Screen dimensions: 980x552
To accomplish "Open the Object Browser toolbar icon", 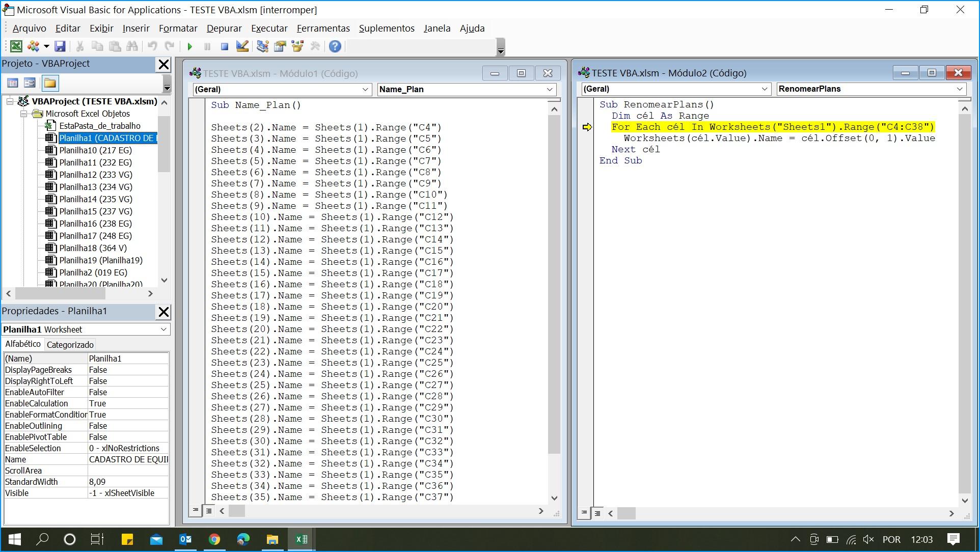I will (x=297, y=46).
